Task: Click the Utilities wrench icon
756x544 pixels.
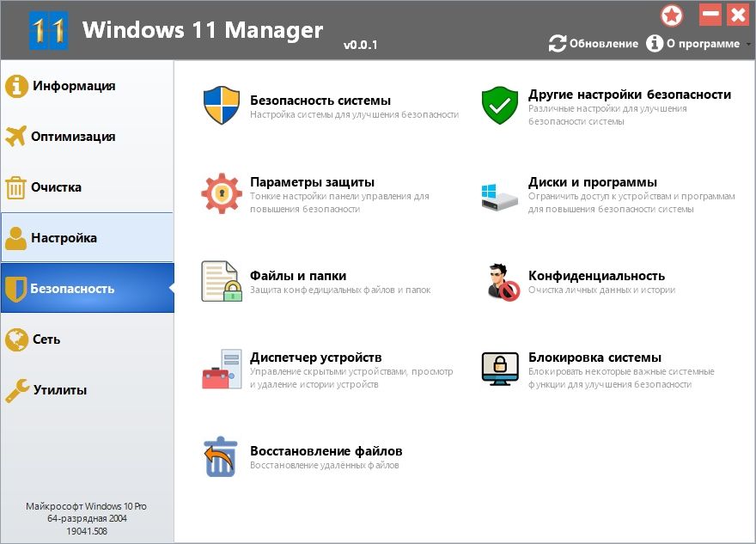Action: tap(17, 390)
